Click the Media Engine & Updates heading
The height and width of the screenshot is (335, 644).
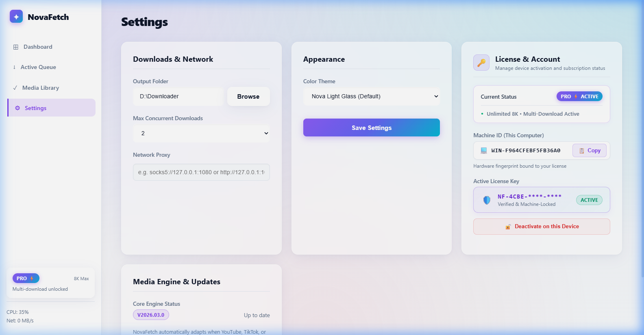(x=176, y=282)
